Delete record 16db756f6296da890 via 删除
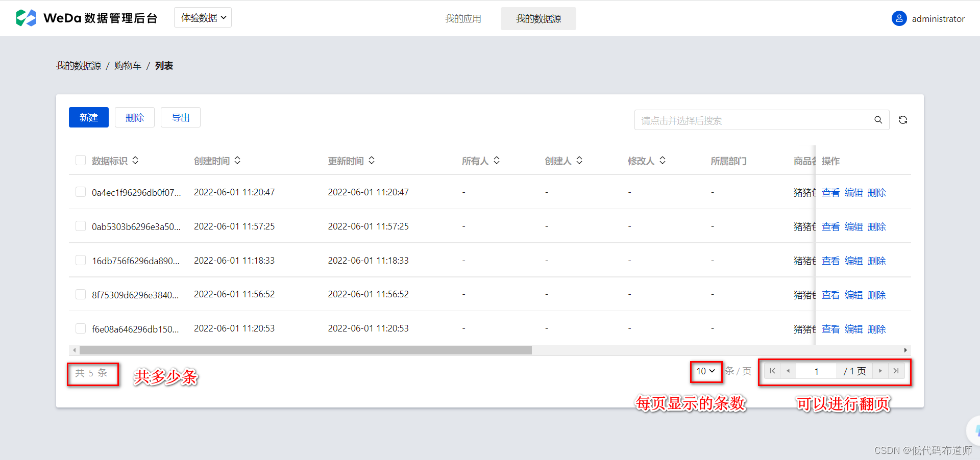 tap(876, 261)
